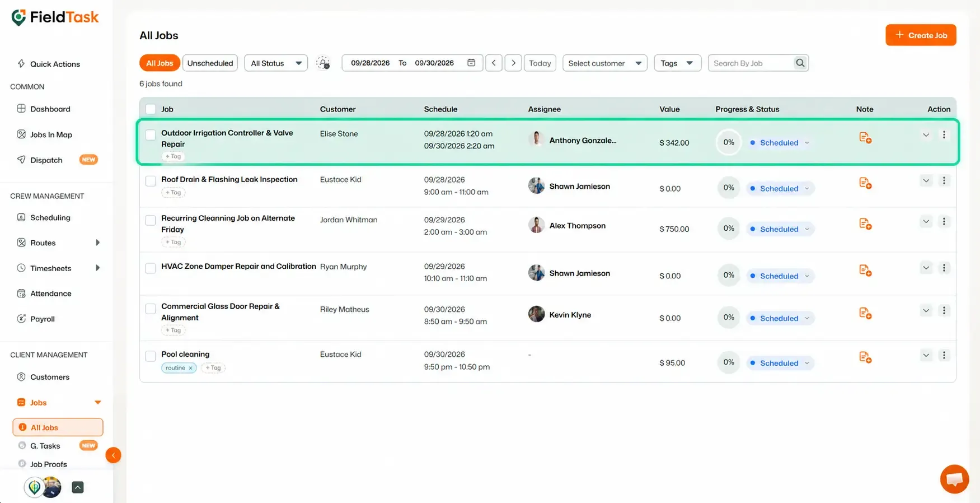Image resolution: width=980 pixels, height=503 pixels.
Task: Open Jobs In Map from the sidebar
Action: [51, 134]
